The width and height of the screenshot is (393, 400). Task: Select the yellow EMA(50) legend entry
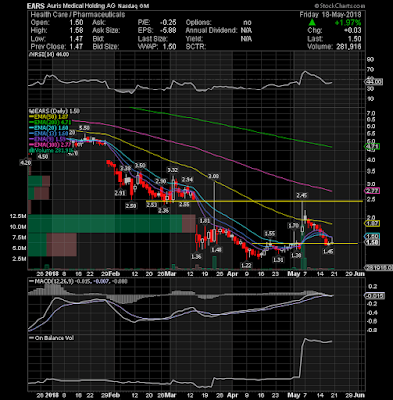tap(49, 117)
